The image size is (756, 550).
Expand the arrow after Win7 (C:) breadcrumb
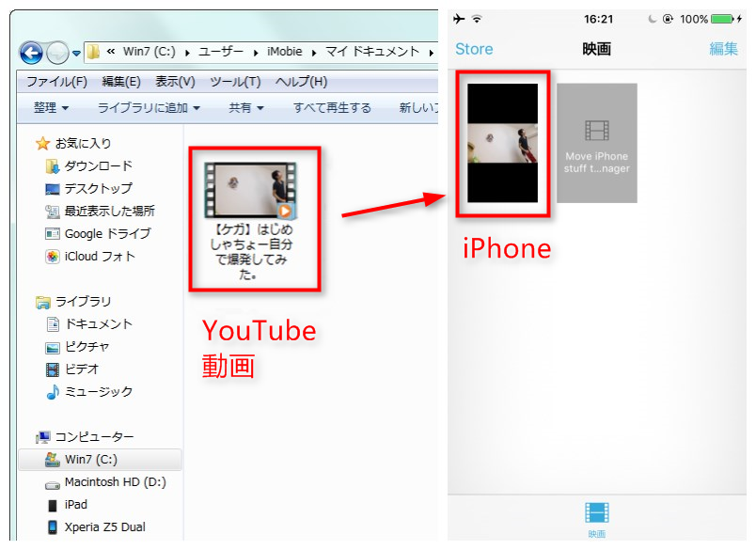pyautogui.click(x=187, y=53)
